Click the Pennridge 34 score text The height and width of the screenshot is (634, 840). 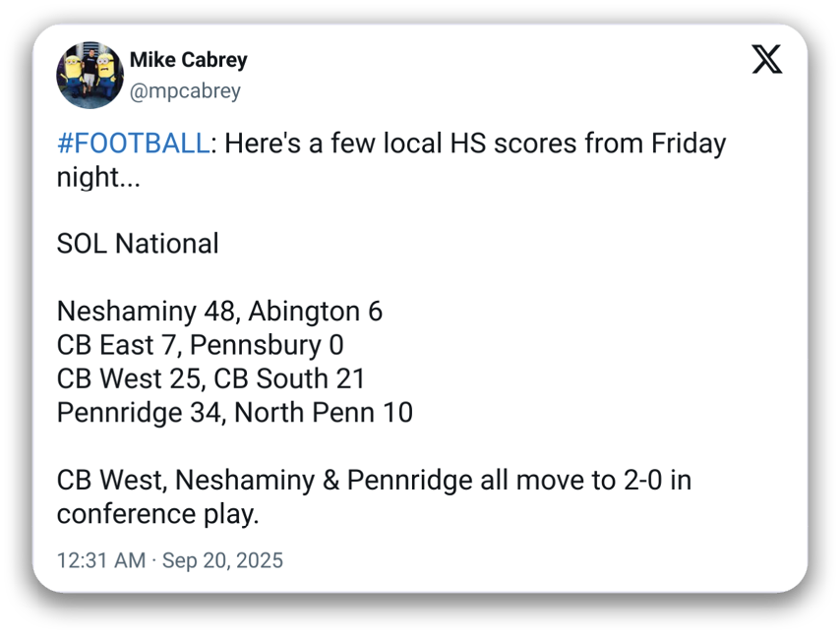142,412
